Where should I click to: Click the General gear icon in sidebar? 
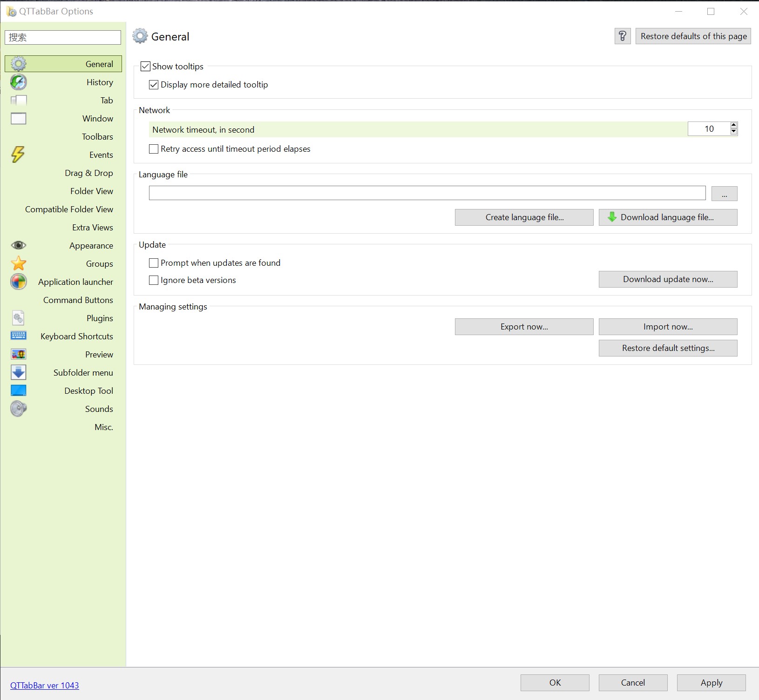(19, 64)
